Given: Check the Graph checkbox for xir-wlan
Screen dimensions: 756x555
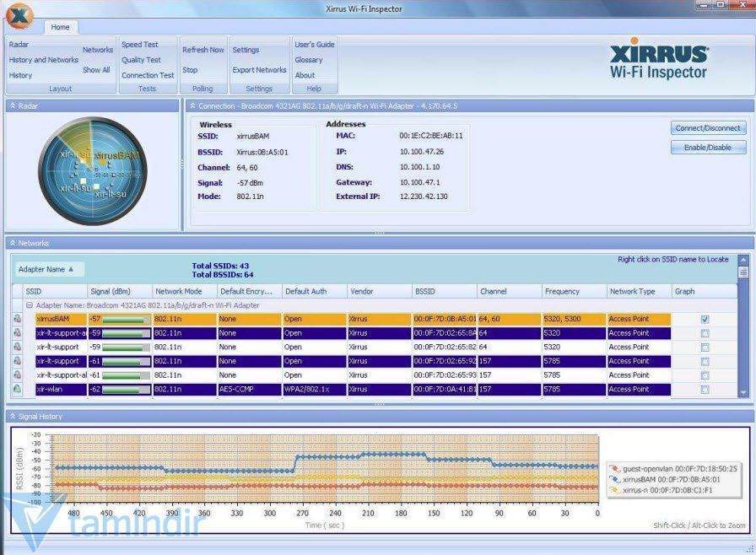Looking at the screenshot, I should pos(705,390).
